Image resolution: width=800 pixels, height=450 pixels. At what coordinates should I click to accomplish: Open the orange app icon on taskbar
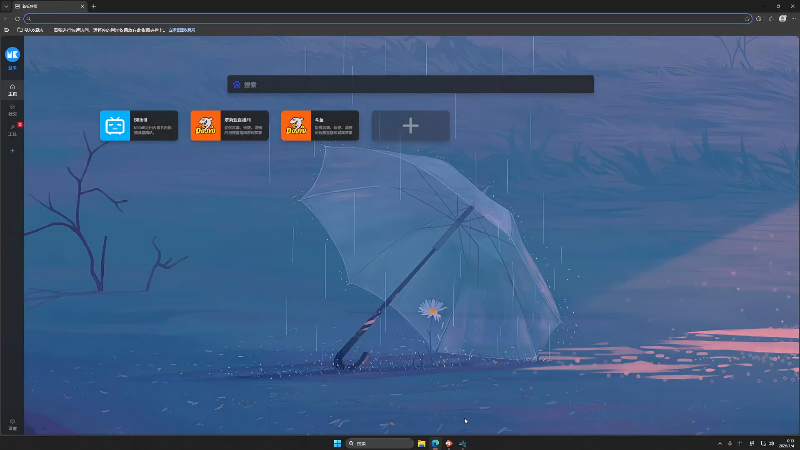(449, 443)
